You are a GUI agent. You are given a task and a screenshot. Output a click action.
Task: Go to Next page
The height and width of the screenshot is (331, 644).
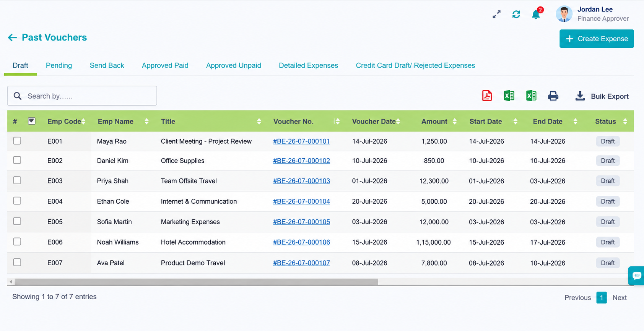coord(620,297)
